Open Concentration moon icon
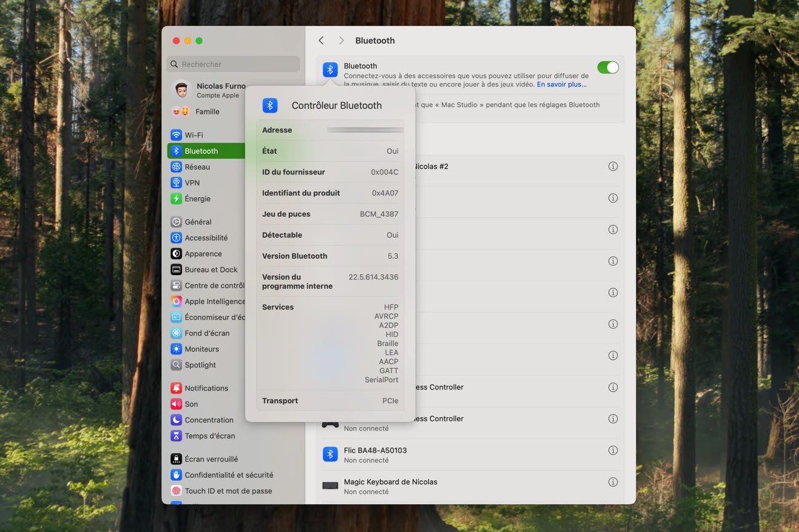Screen dimensions: 799x532 click(176, 420)
